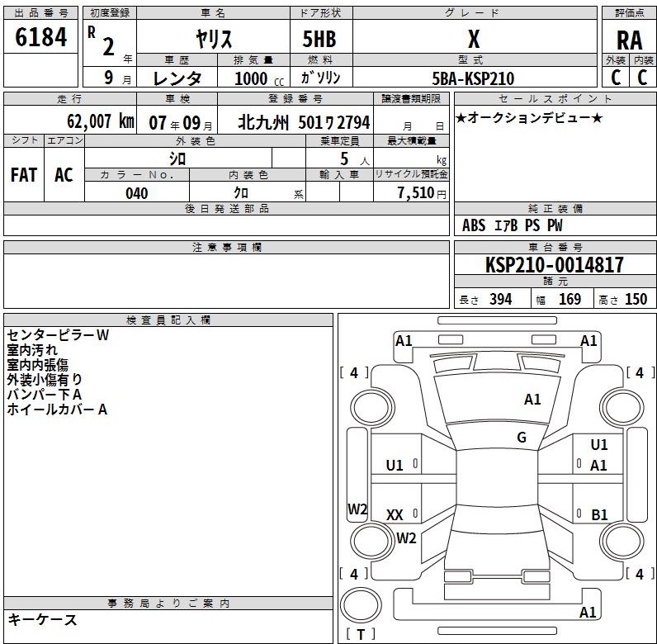Click the fuel type ガソリン

320,78
